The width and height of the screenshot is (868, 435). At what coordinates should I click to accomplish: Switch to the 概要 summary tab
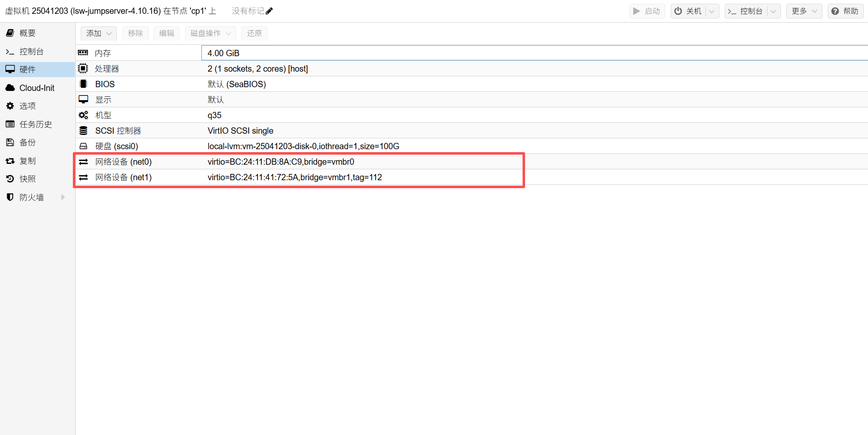tap(28, 33)
